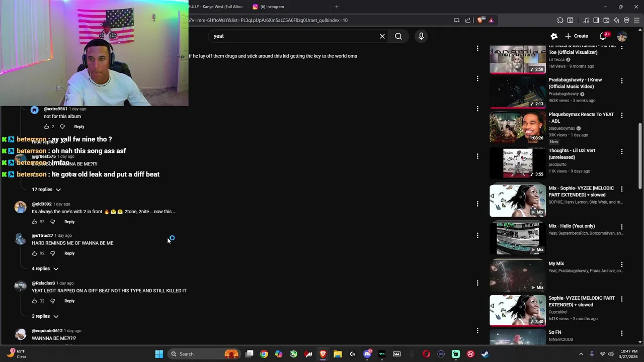The width and height of the screenshot is (644, 362).
Task: Open the browser extensions puzzle icon
Action: click(x=560, y=20)
